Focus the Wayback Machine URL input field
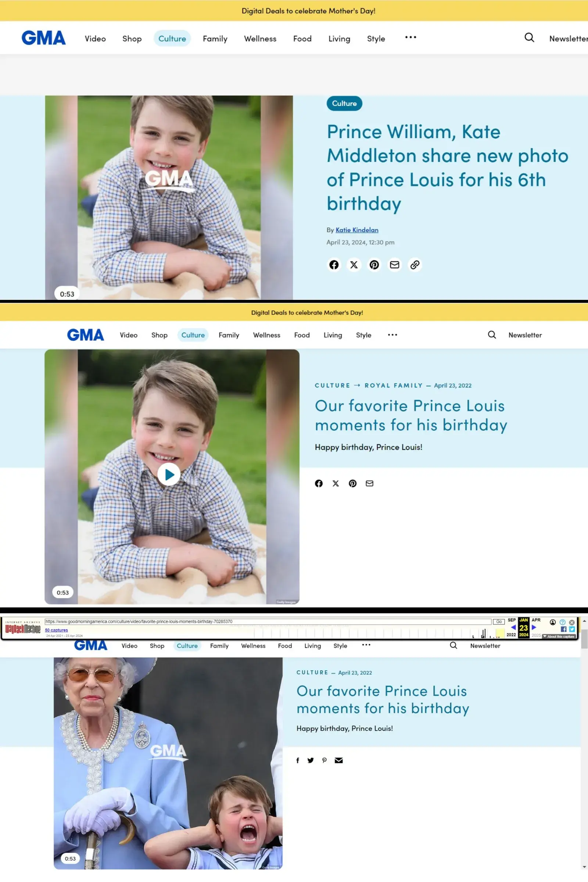588x882 pixels. coord(268,621)
